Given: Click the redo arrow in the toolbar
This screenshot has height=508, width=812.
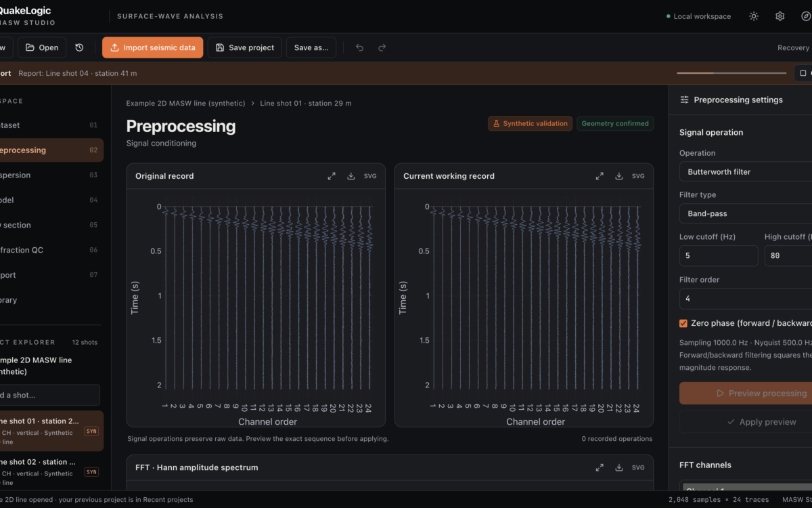Looking at the screenshot, I should point(382,47).
